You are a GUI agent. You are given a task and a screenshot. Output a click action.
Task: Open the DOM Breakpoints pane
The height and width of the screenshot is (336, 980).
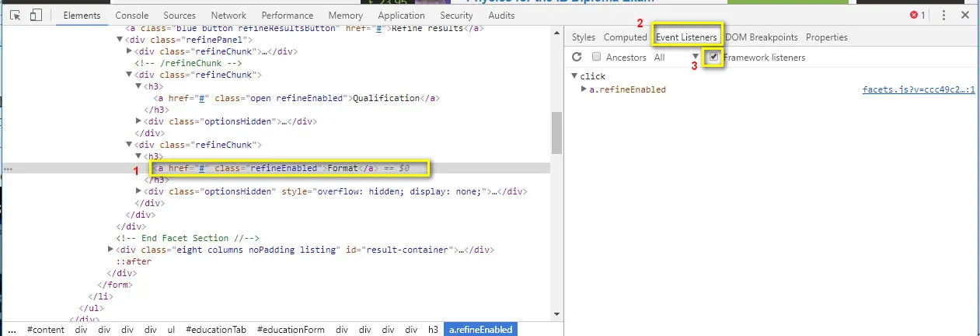click(x=762, y=37)
